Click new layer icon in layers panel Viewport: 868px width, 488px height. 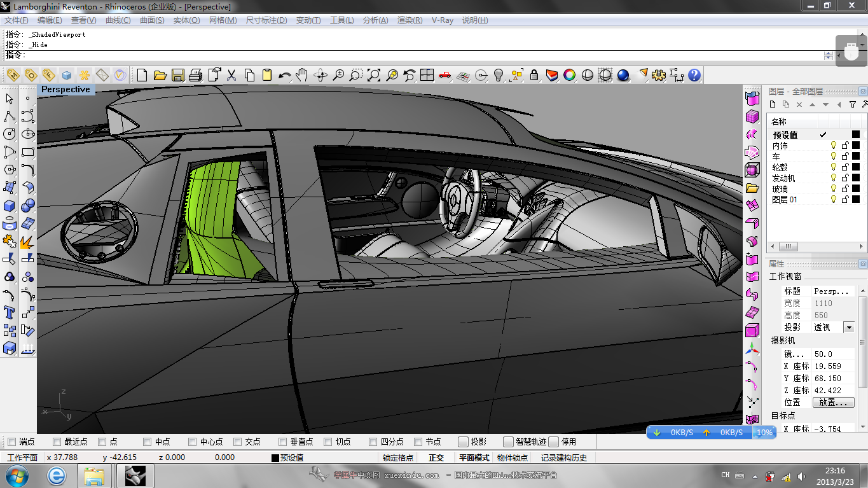pos(773,104)
